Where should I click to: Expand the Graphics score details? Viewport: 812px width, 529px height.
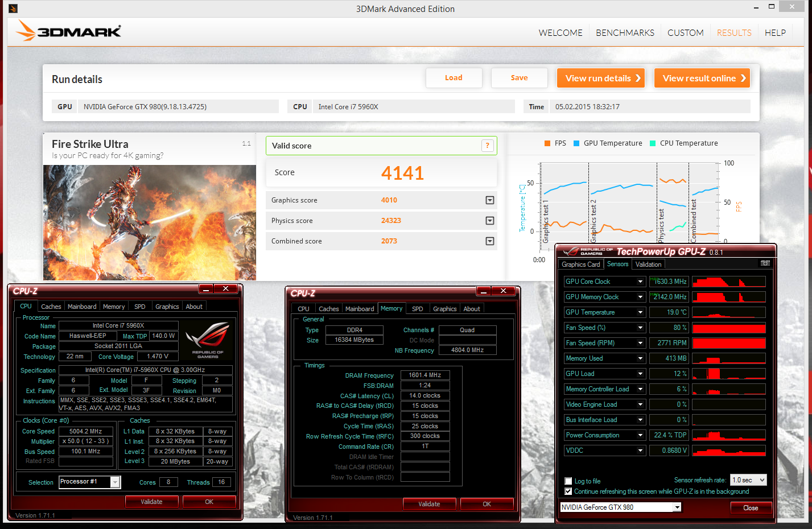point(489,200)
